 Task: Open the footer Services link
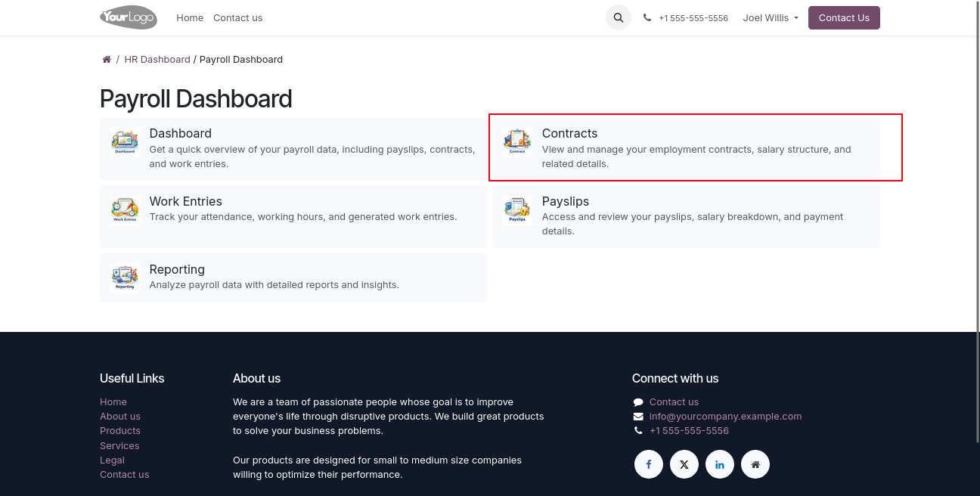119,445
